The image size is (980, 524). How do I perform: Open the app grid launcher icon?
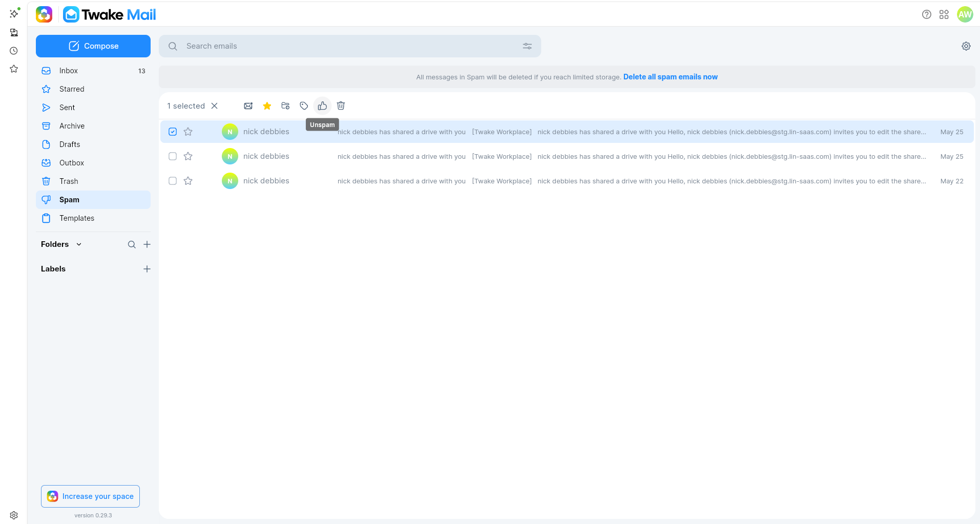coord(944,14)
